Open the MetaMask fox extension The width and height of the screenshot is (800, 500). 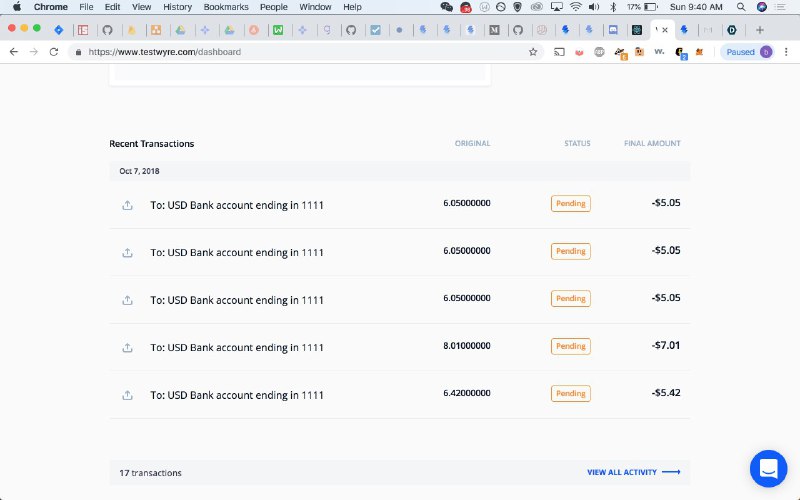(x=699, y=52)
